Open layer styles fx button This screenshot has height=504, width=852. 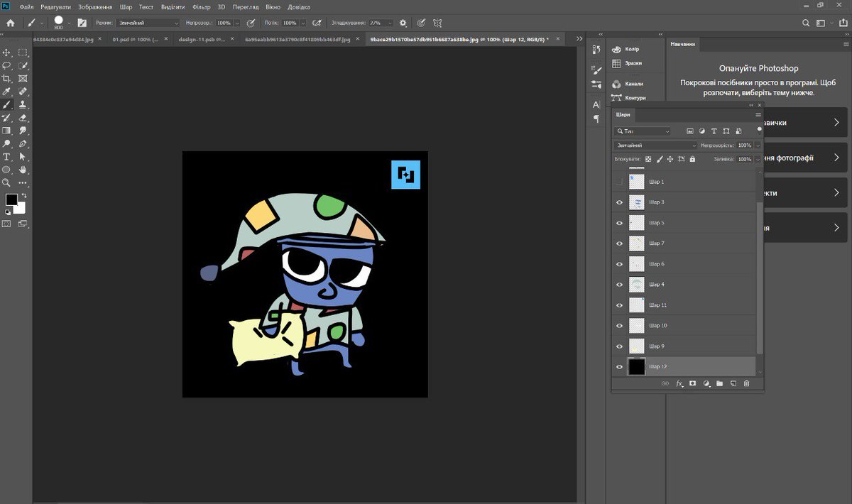tap(679, 383)
